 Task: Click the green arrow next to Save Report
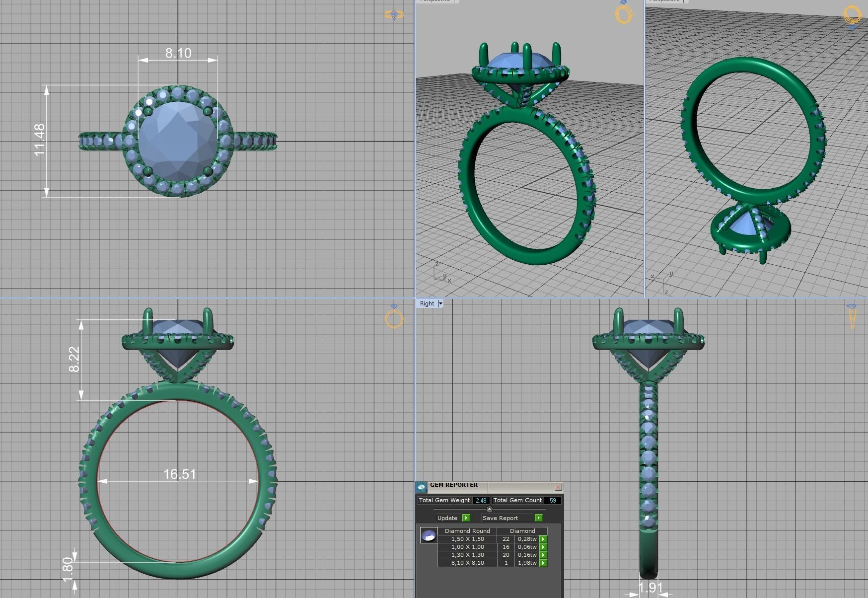click(x=538, y=518)
